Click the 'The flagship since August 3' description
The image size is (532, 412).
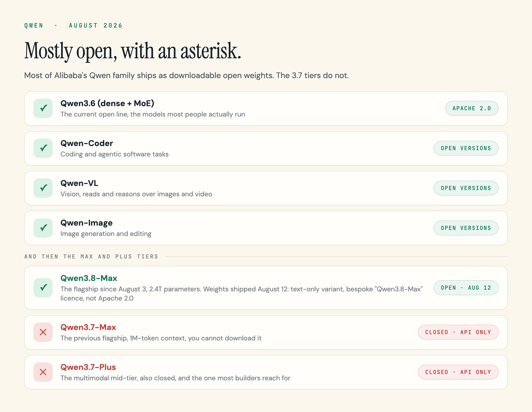tap(241, 294)
